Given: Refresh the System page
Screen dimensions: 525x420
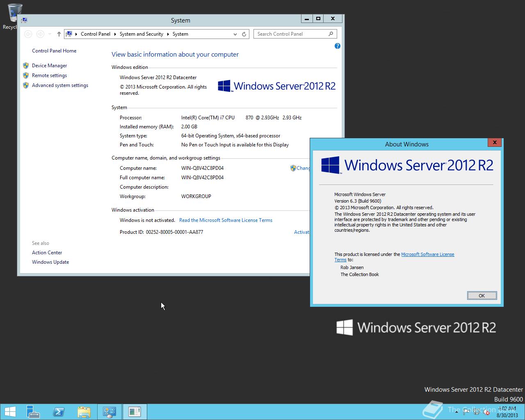Looking at the screenshot, I should coord(243,34).
